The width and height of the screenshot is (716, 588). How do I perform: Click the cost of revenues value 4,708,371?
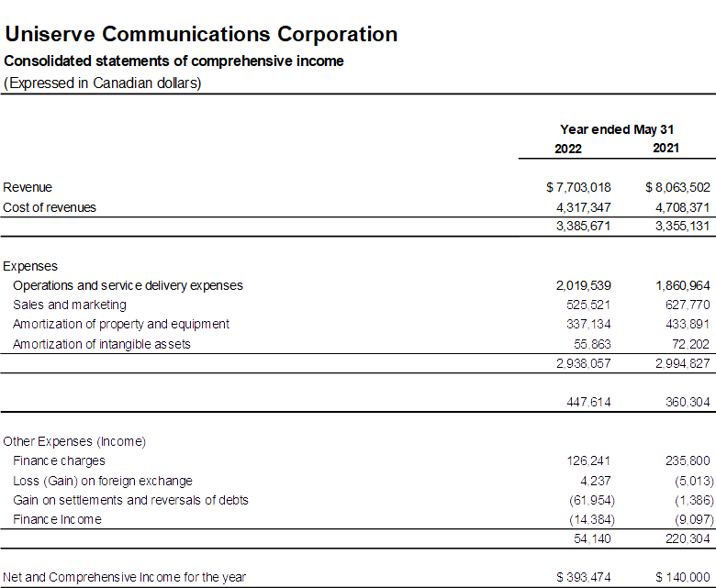click(x=682, y=207)
